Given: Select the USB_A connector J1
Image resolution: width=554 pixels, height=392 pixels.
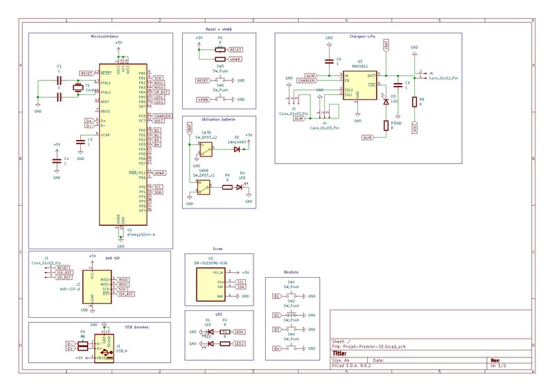Looking at the screenshot, I should [104, 348].
